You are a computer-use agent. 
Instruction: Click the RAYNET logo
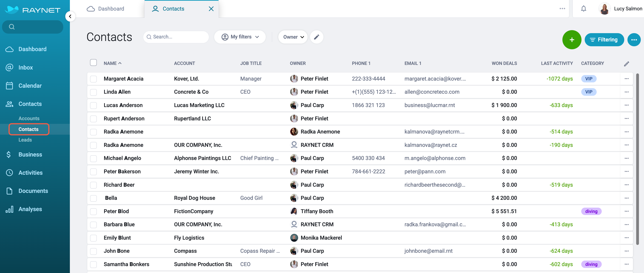click(x=33, y=9)
